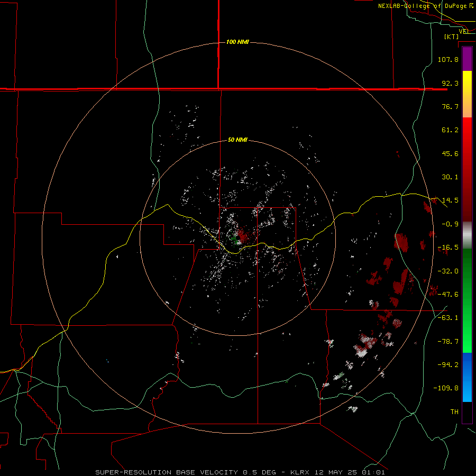Click the 107.8 scale value
The height and width of the screenshot is (476, 476).
[448, 59]
